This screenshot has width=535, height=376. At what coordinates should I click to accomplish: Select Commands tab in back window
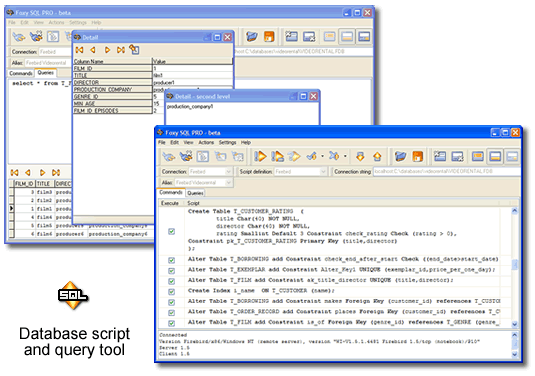click(21, 74)
